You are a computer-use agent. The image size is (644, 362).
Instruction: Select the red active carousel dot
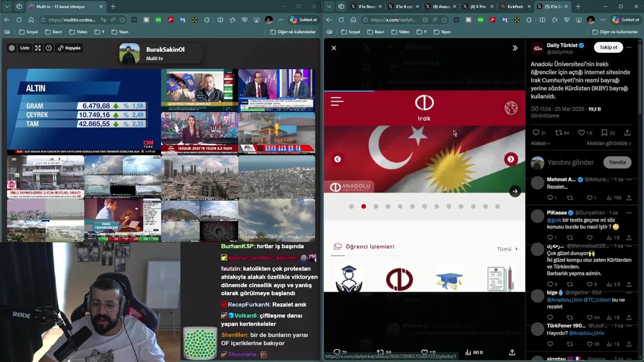point(363,207)
